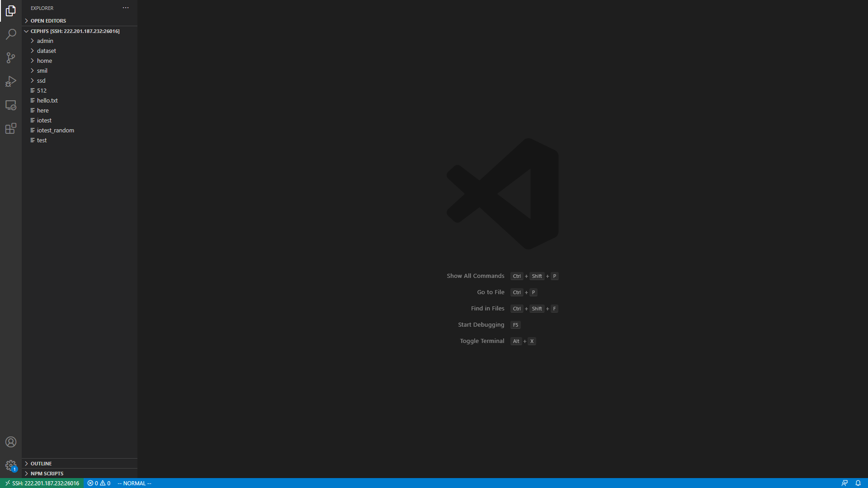This screenshot has height=488, width=868.
Task: Expand the OUTLINE section
Action: [41, 464]
